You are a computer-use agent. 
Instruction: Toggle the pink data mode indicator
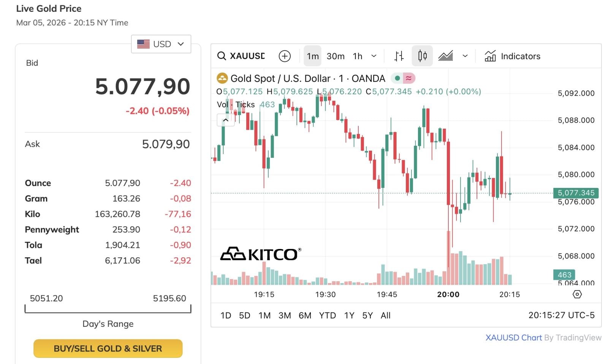[409, 78]
